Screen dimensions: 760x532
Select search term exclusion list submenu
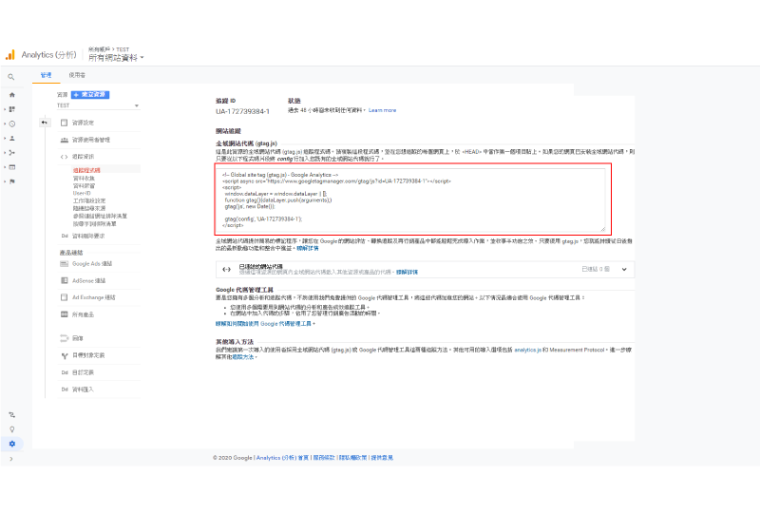pyautogui.click(x=94, y=223)
